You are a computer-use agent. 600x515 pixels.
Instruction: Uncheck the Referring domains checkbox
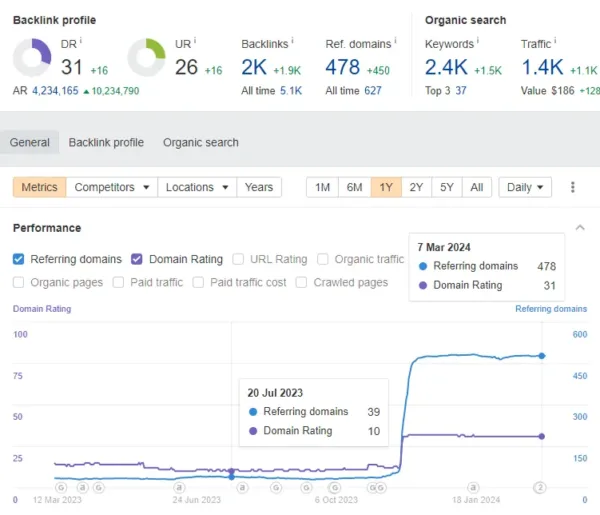pyautogui.click(x=19, y=259)
